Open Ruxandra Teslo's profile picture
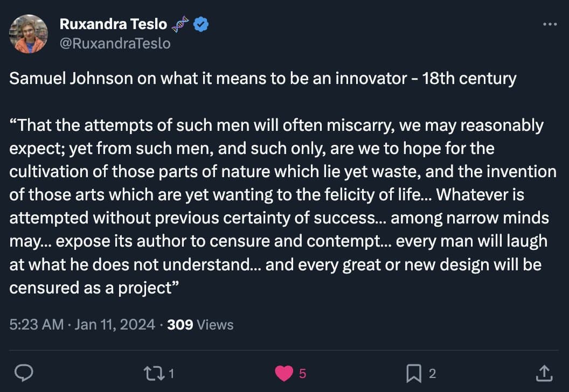This screenshot has width=569, height=392. tap(29, 34)
